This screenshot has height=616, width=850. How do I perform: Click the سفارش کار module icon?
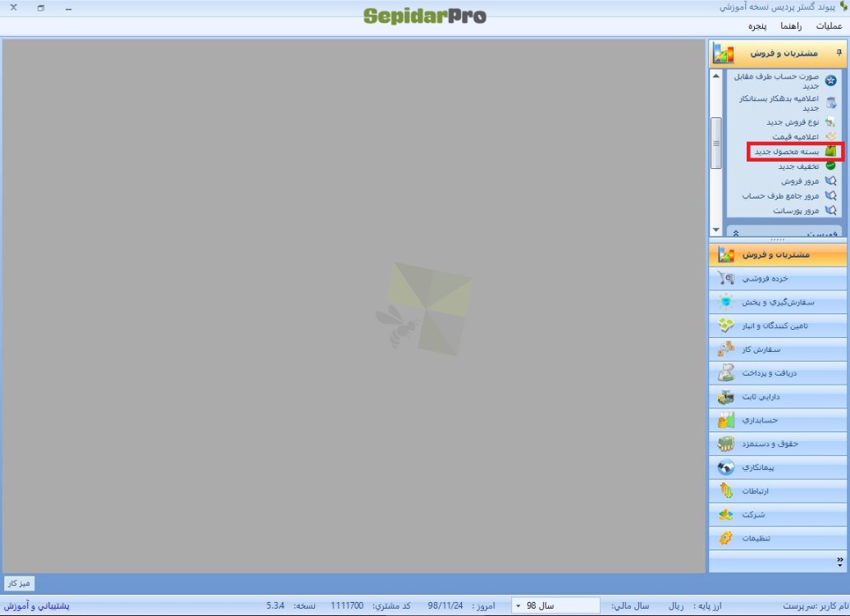726,349
